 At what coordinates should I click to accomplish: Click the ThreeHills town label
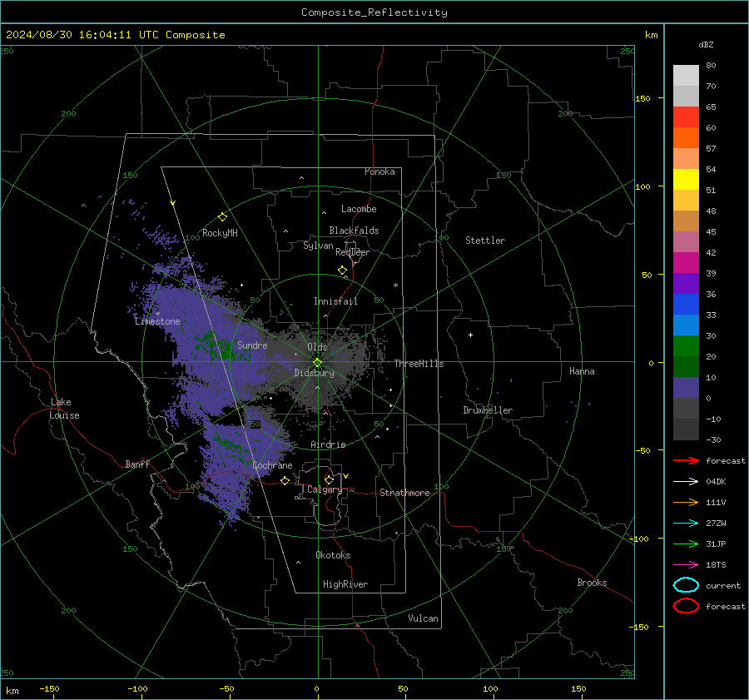tap(419, 364)
